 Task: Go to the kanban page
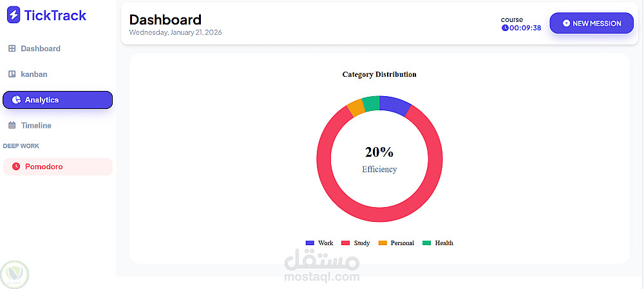tap(34, 74)
